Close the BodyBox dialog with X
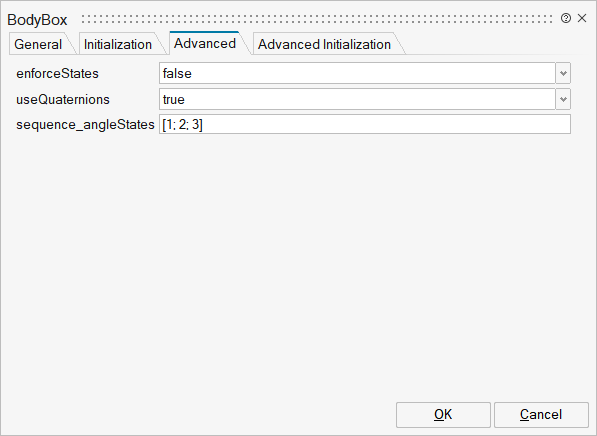This screenshot has width=597, height=436. pos(582,18)
